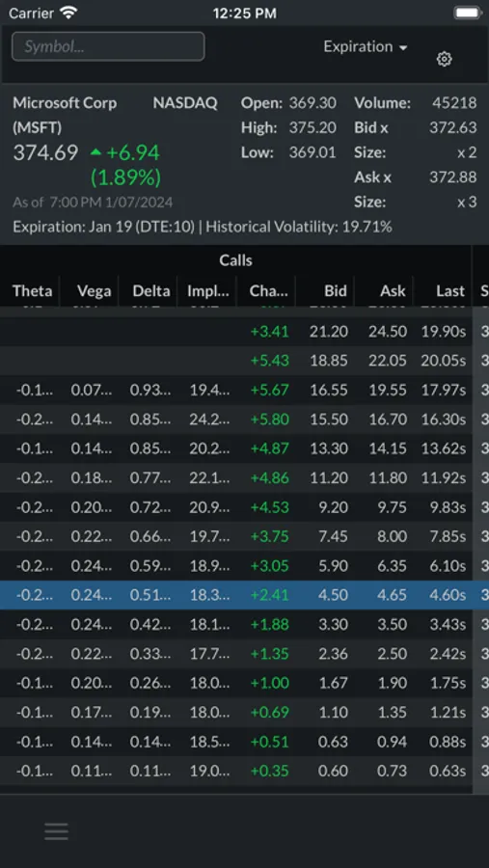Click change value +5.43
Image resolution: width=489 pixels, height=868 pixels.
(270, 361)
